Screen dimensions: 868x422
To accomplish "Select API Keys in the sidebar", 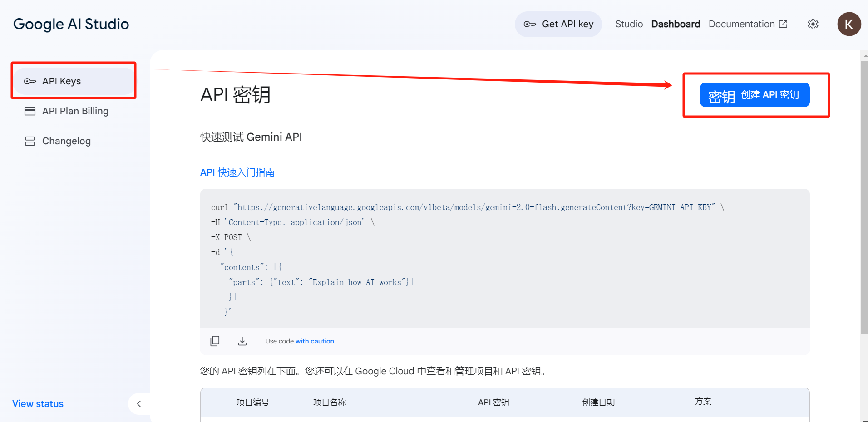I will coord(74,81).
